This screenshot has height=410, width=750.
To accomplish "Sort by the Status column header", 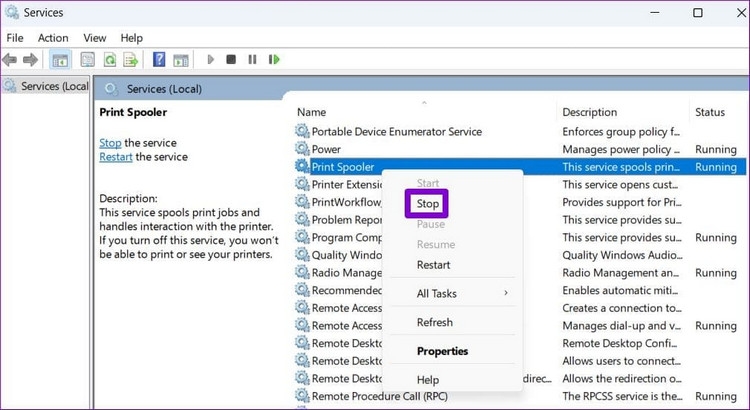I will pyautogui.click(x=710, y=112).
